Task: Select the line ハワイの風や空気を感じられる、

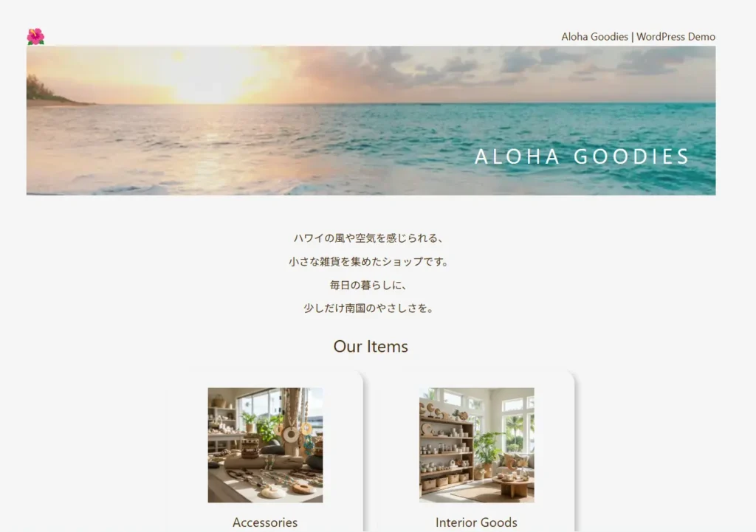Action: (x=368, y=238)
